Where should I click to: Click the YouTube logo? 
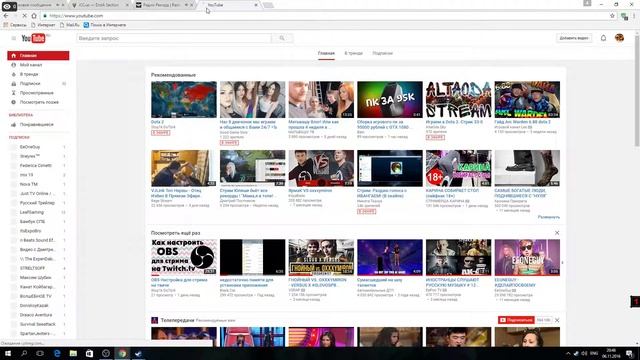(34, 38)
